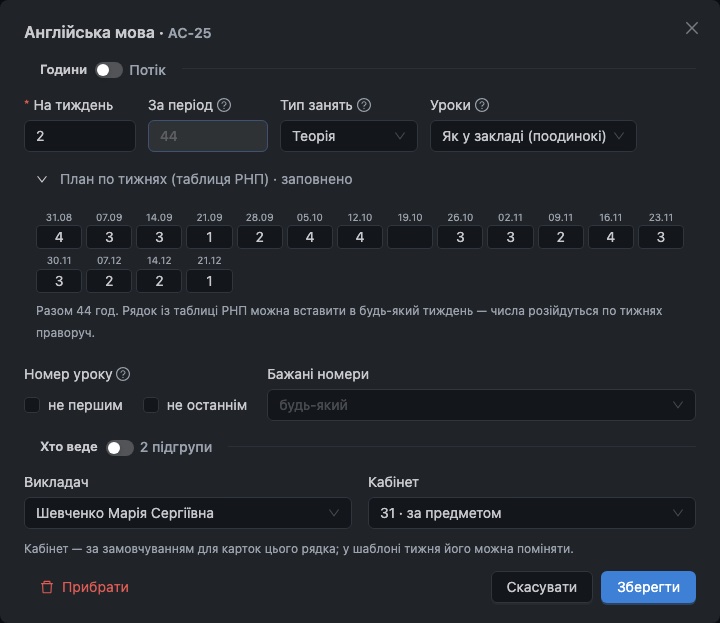Edit hours for week 12.10

(x=360, y=237)
